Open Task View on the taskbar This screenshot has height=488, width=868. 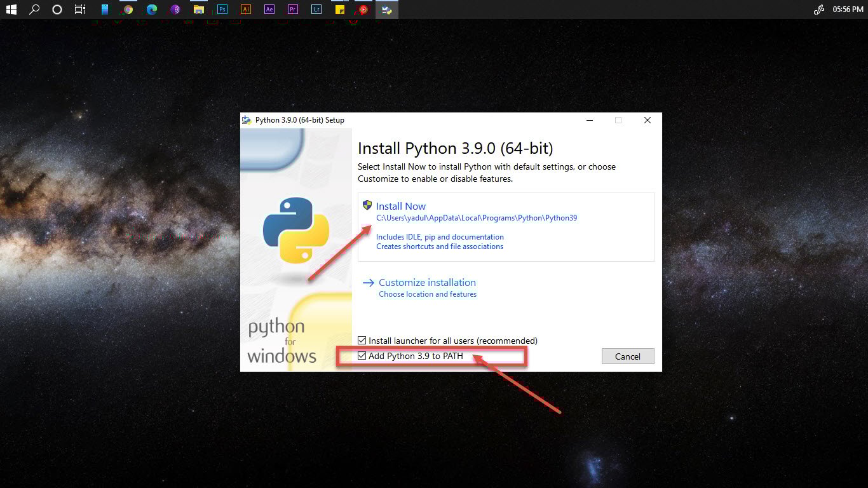80,10
